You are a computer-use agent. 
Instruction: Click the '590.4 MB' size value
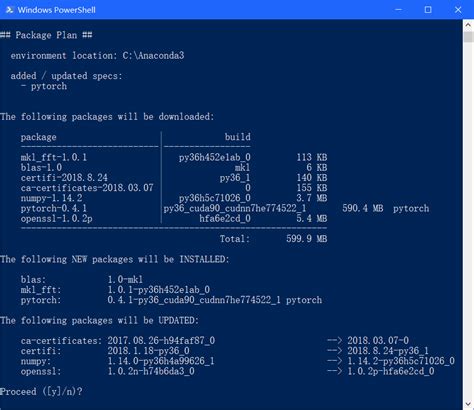pos(363,208)
